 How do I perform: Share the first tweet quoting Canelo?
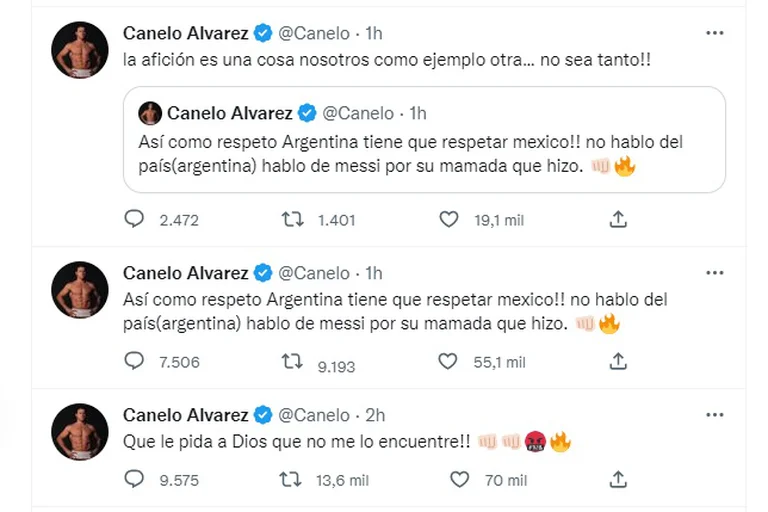pyautogui.click(x=618, y=219)
